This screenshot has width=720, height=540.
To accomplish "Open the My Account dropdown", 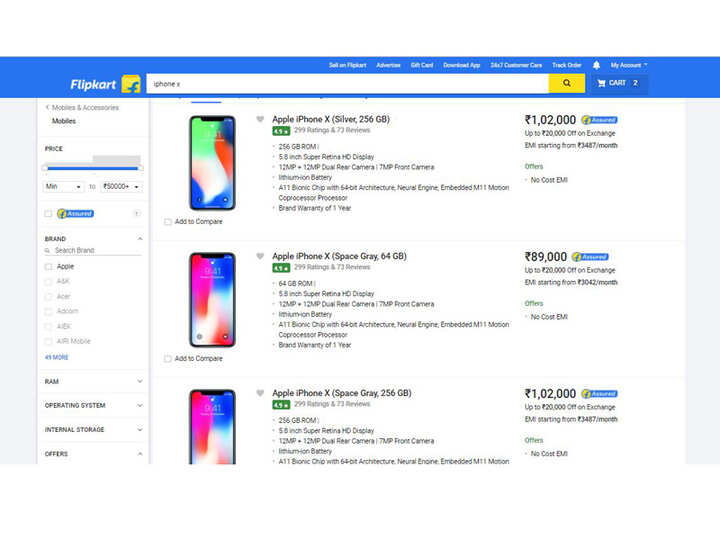I will point(629,65).
